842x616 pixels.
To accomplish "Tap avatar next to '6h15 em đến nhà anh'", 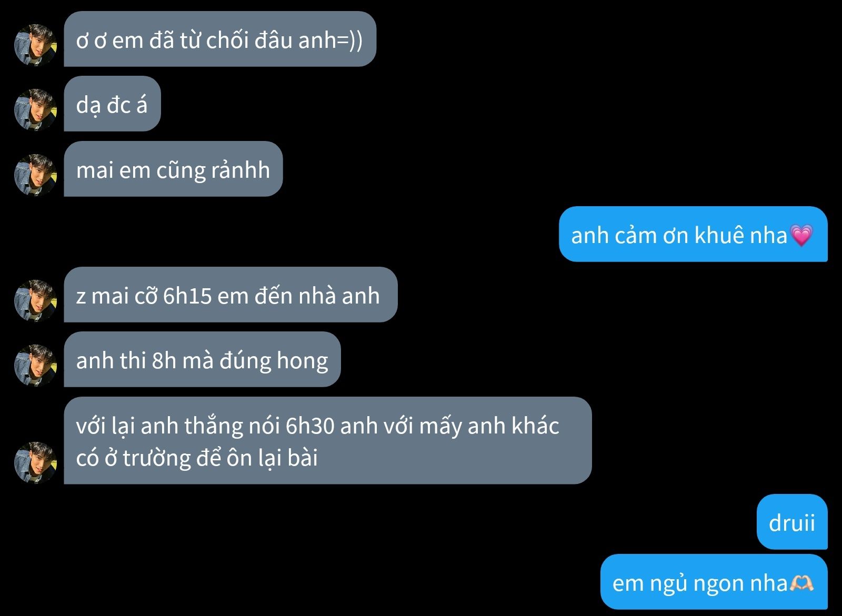I will pyautogui.click(x=35, y=300).
